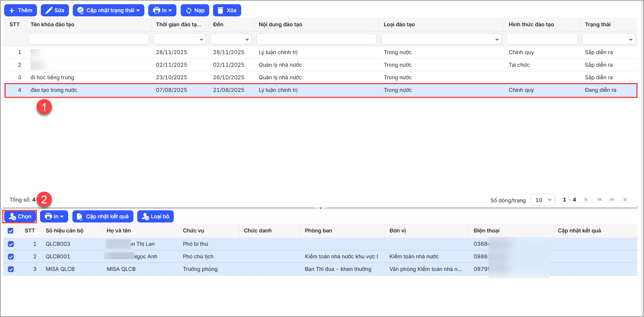
Task: Click Loại bỏ to remove staff
Action: click(x=155, y=216)
